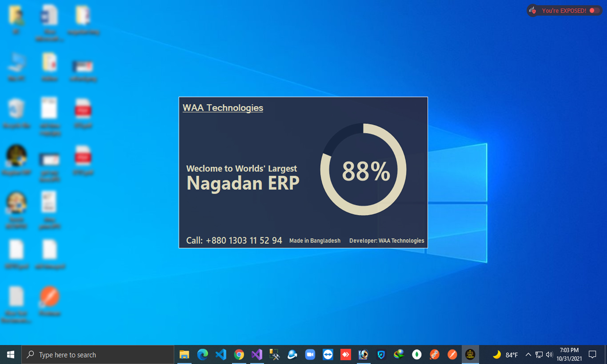The image size is (607, 364).
Task: Open MongoDB Compass from the taskbar
Action: 417,354
